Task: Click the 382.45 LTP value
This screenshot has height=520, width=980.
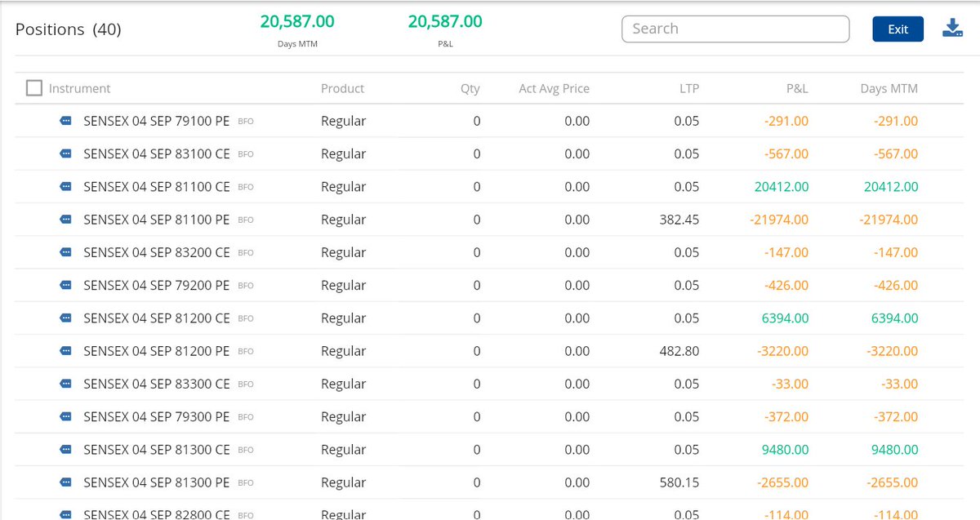Action: coord(679,220)
